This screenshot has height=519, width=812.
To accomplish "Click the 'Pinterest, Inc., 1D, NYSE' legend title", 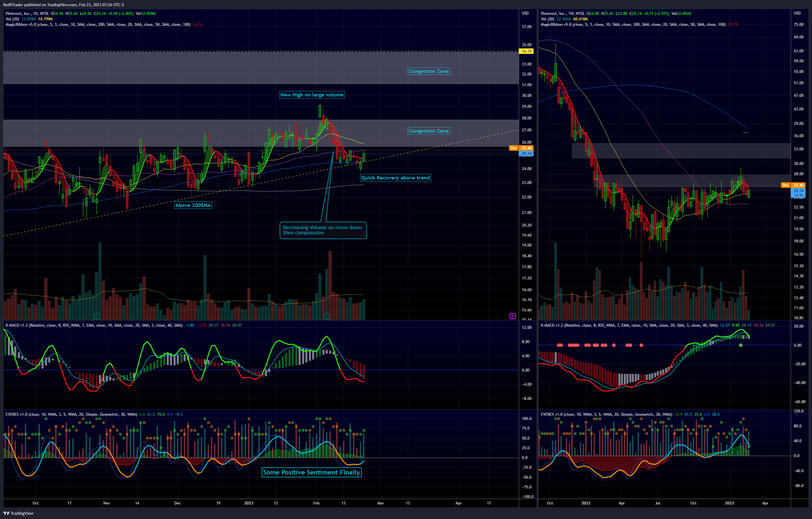I will pos(27,14).
